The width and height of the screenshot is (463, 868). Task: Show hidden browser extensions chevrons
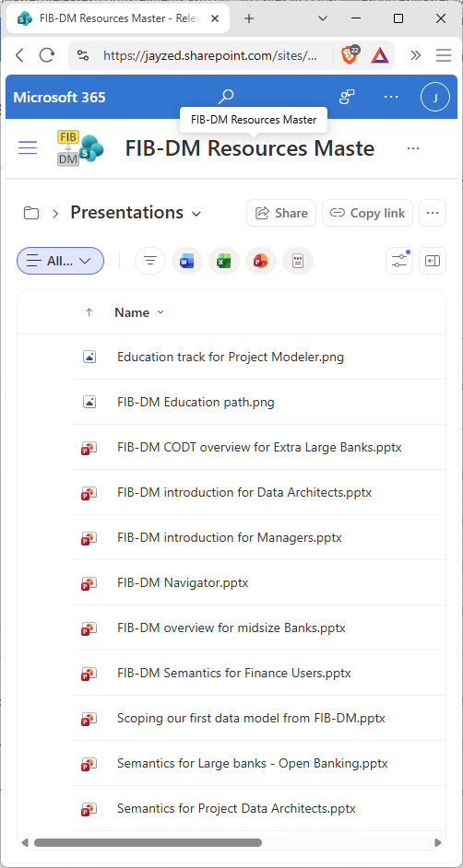point(416,55)
